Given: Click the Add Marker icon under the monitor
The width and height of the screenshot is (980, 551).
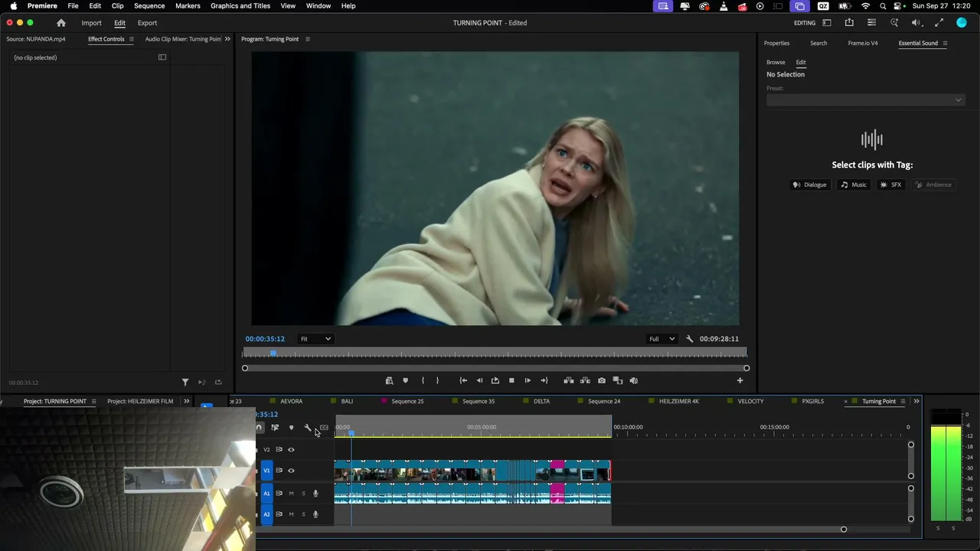Looking at the screenshot, I should click(x=405, y=380).
